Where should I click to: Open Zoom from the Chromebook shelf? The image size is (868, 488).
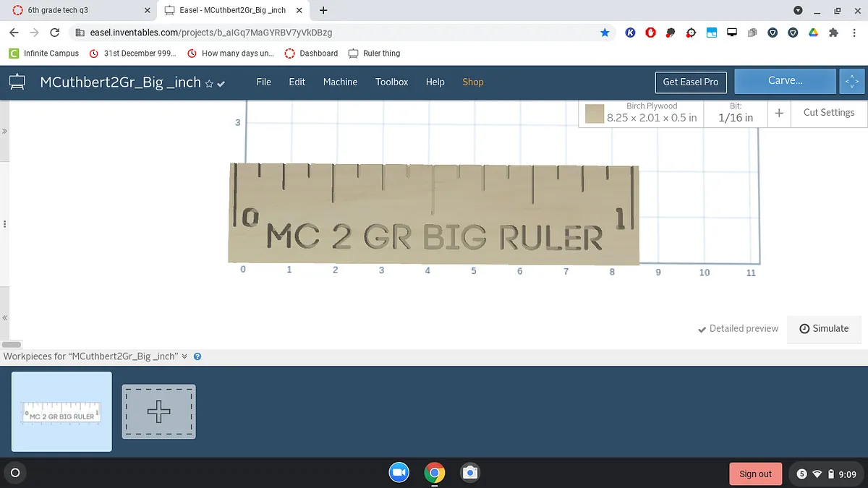[399, 473]
